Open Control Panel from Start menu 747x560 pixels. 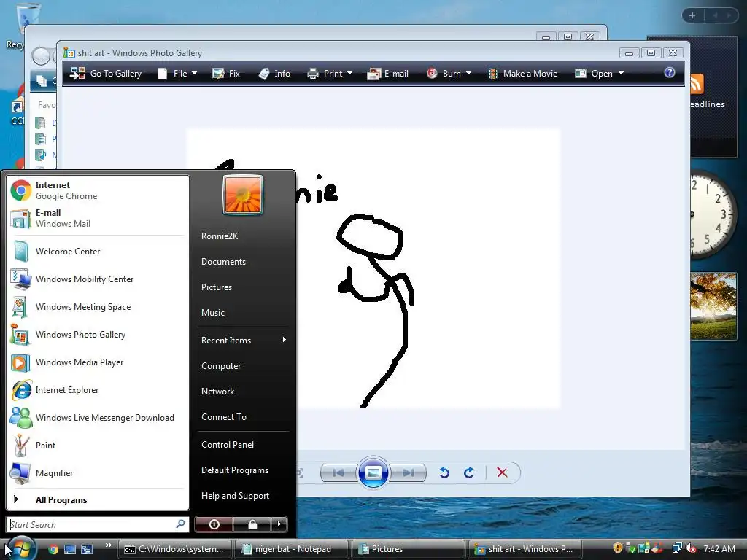coord(243,444)
